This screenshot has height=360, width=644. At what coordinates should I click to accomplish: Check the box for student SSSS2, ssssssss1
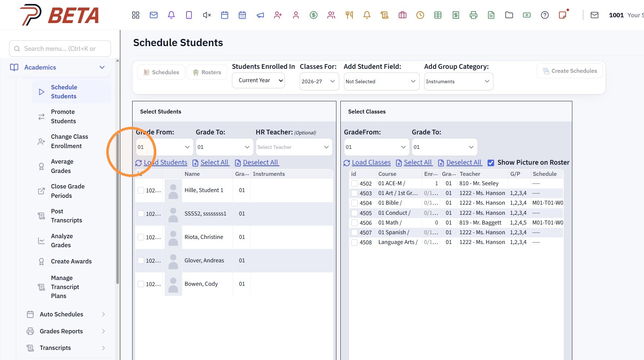pyautogui.click(x=141, y=214)
